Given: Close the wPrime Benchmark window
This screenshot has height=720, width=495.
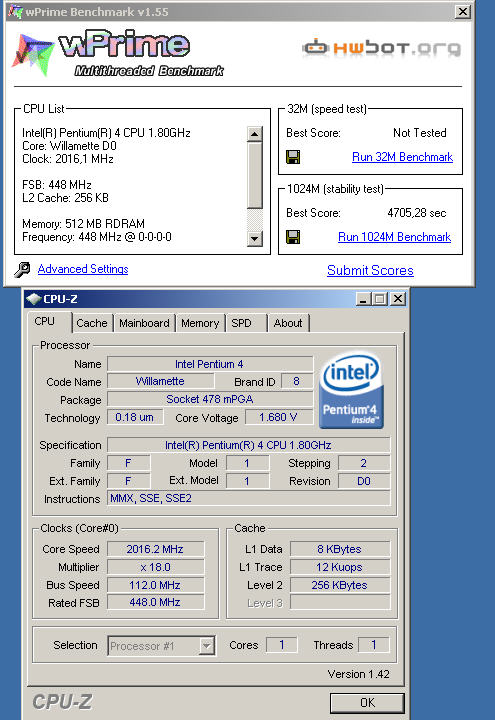Looking at the screenshot, I should point(462,12).
